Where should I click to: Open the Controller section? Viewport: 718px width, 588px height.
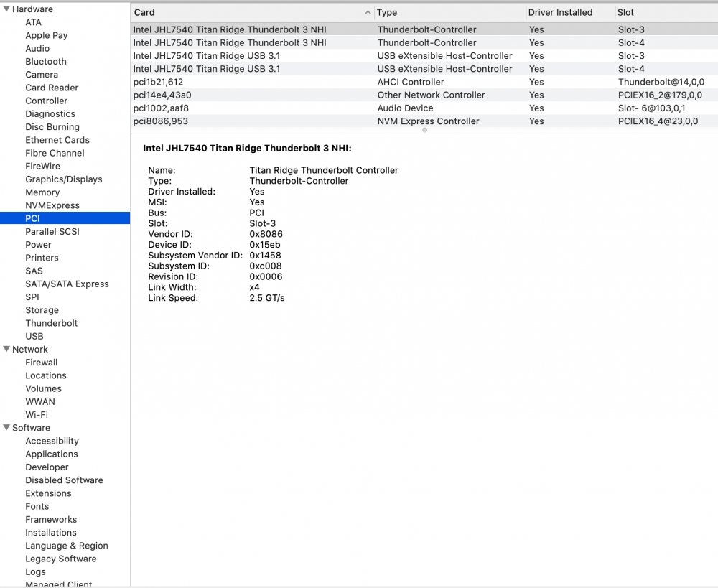46,101
